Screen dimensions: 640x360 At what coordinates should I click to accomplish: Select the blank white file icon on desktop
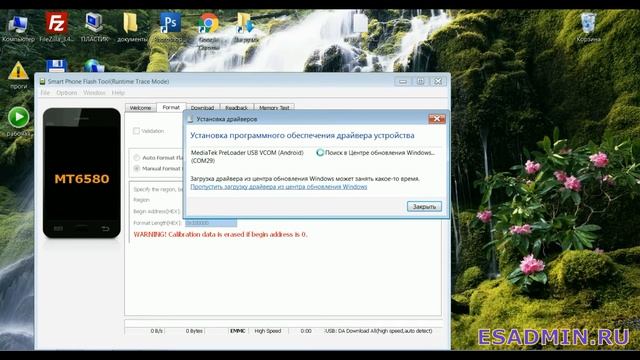[360, 24]
